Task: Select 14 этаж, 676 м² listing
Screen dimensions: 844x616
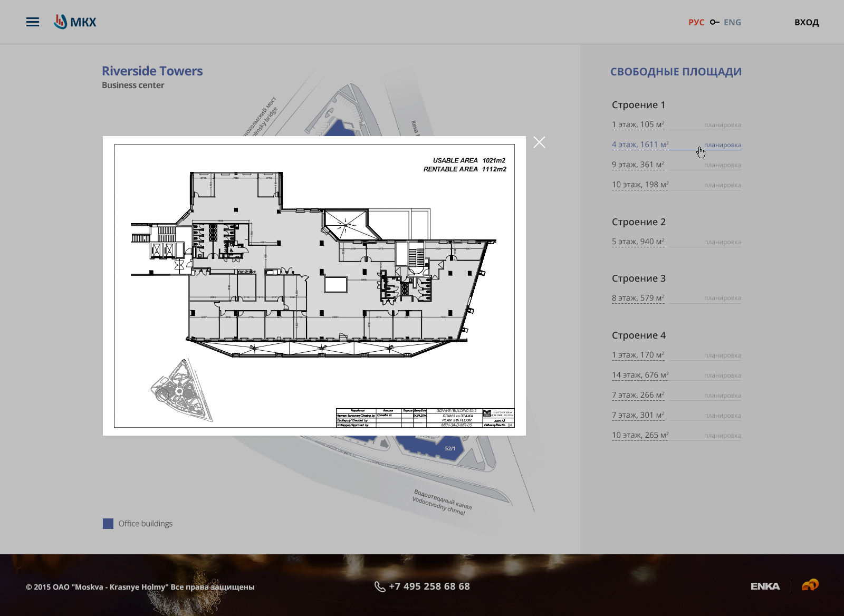Action: [640, 375]
